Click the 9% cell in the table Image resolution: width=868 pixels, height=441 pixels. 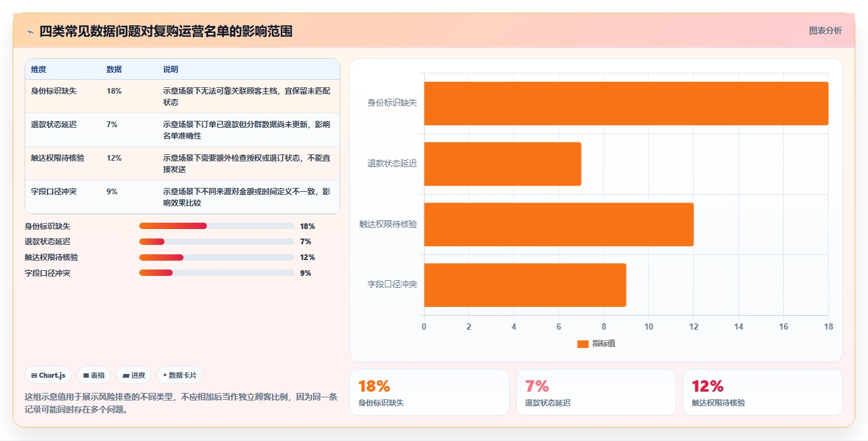113,192
